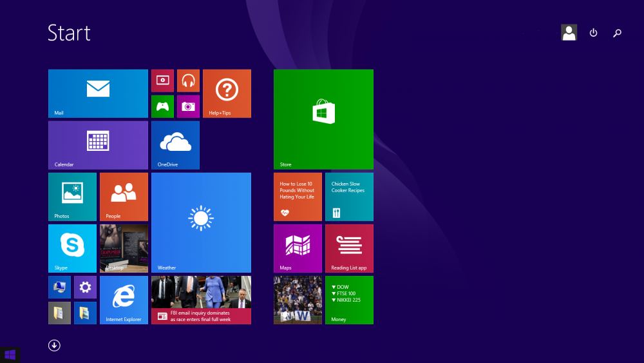Click the user account picture

pos(569,32)
